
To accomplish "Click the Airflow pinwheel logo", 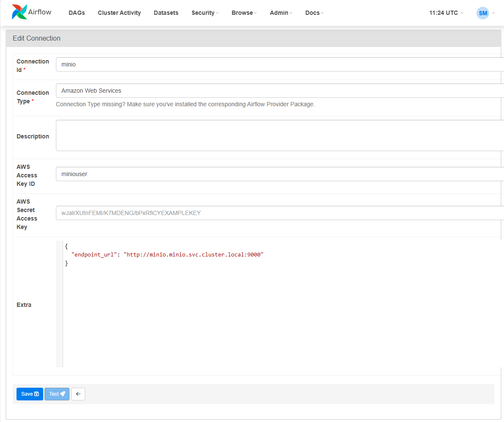I will click(x=19, y=12).
